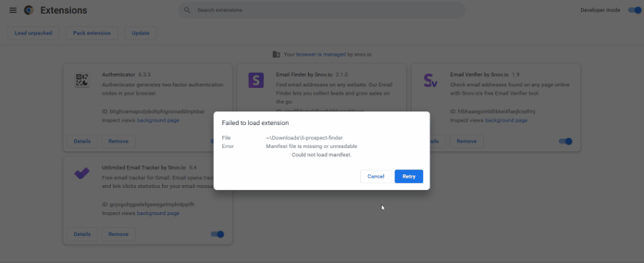The height and width of the screenshot is (263, 644).
Task: Disable the Email Verifier extension toggle
Action: 565,142
